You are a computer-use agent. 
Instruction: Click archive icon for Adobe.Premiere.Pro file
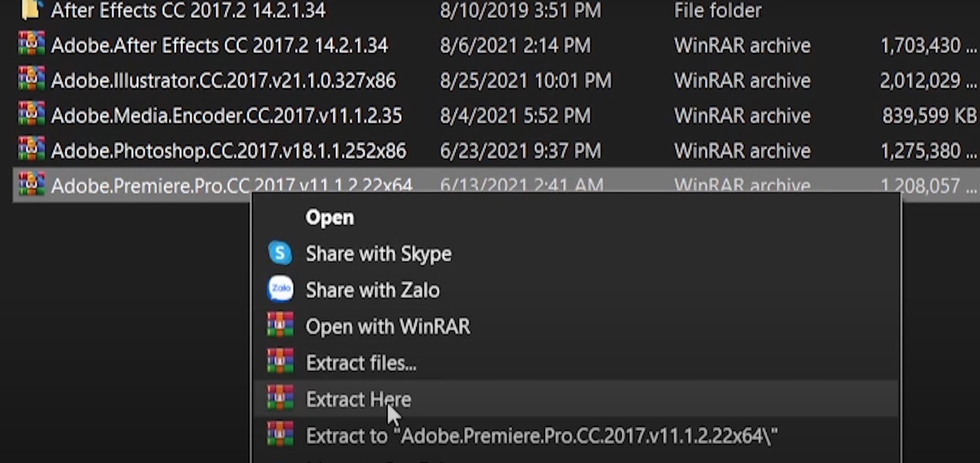click(x=31, y=184)
